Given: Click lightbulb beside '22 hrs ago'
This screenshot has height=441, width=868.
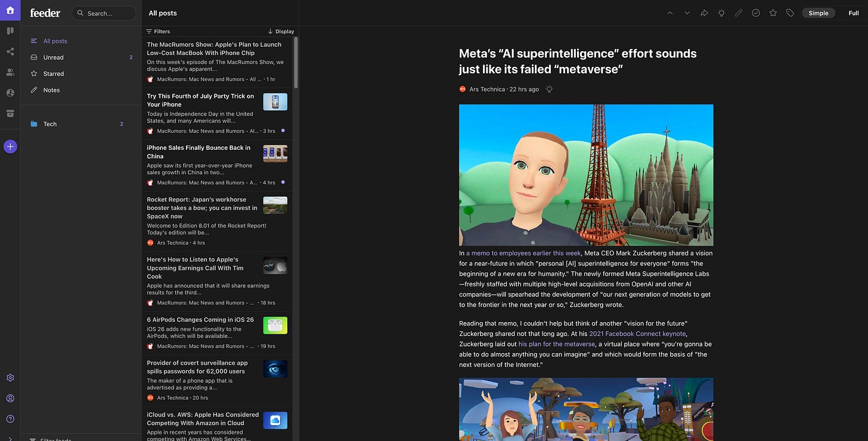Looking at the screenshot, I should (549, 89).
